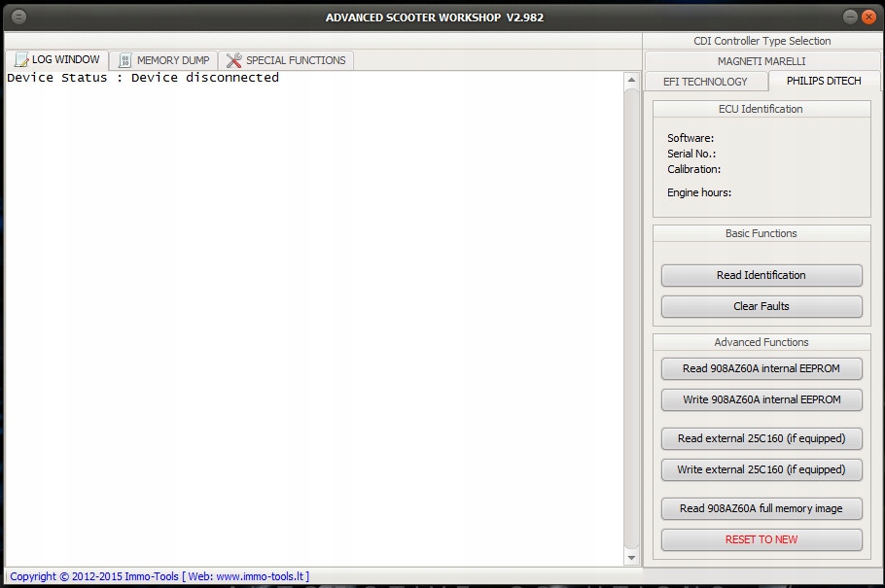Click the 'Basic Functions' group title

pos(761,233)
